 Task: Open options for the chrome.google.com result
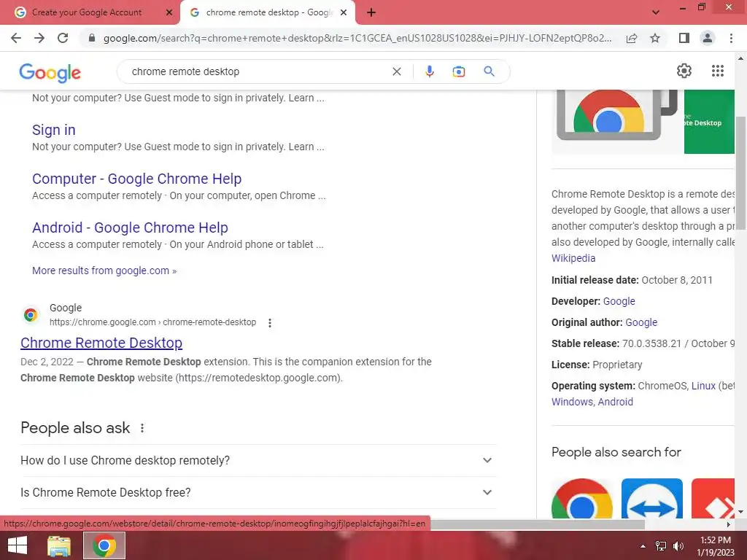click(270, 323)
